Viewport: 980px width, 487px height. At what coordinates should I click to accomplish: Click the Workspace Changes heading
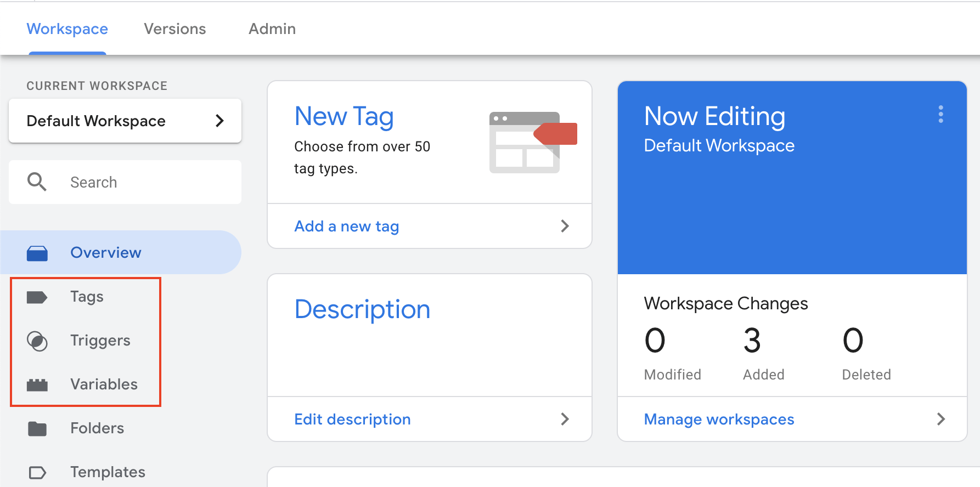coord(725,303)
